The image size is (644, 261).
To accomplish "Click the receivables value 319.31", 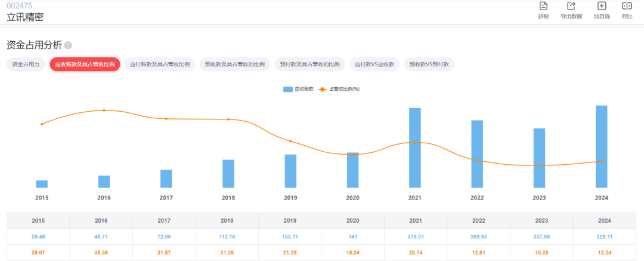I will tap(416, 237).
